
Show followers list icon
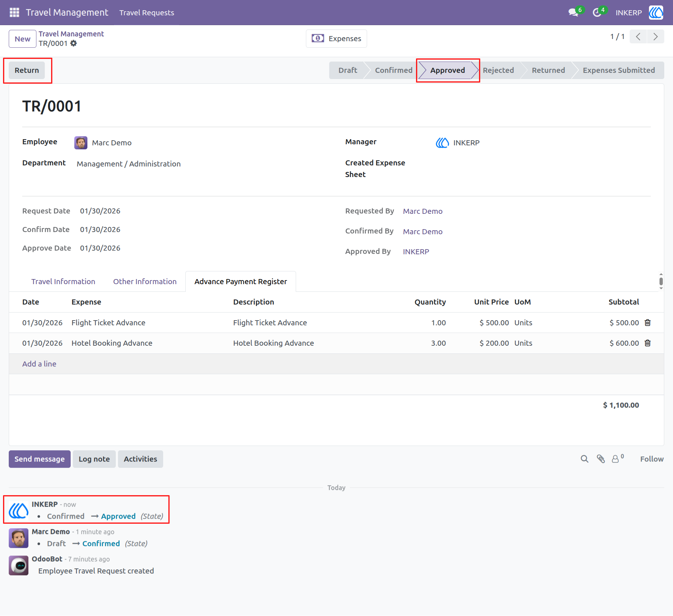pyautogui.click(x=618, y=459)
